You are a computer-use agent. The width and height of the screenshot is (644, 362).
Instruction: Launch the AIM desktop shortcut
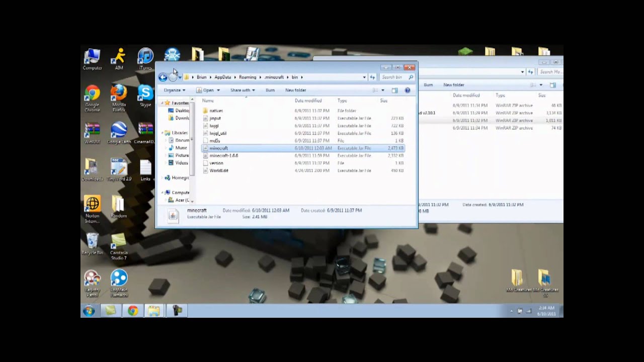click(x=119, y=59)
